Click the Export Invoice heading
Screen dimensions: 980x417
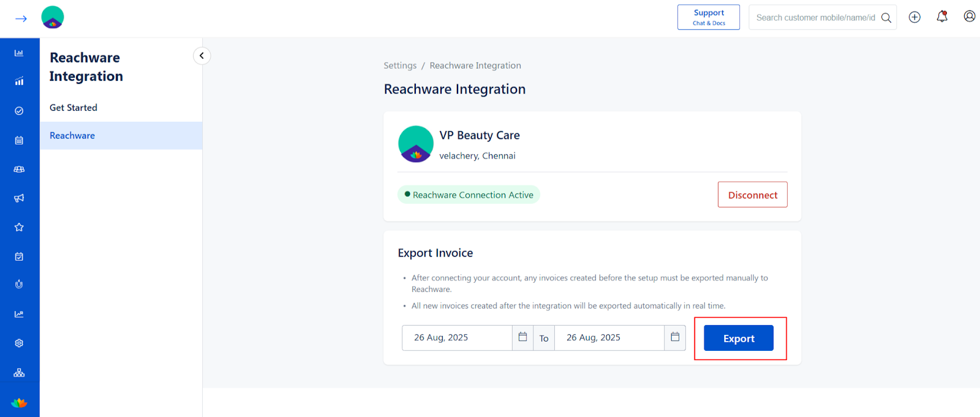[x=435, y=253]
